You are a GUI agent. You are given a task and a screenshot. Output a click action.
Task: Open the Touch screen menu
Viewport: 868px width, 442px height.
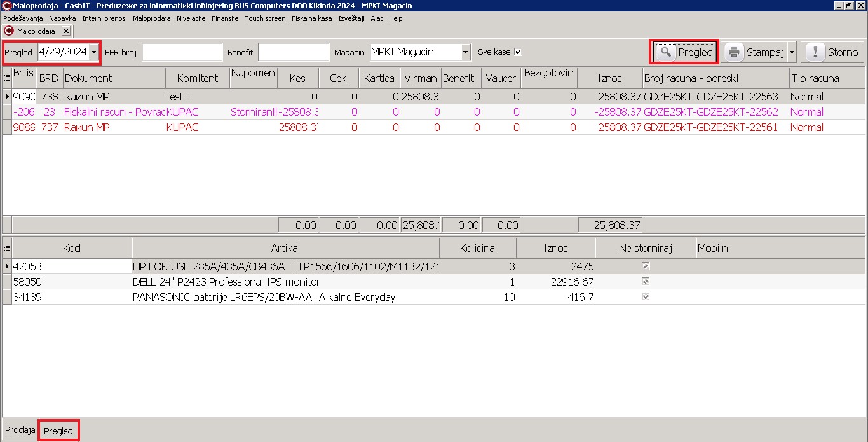(265, 18)
